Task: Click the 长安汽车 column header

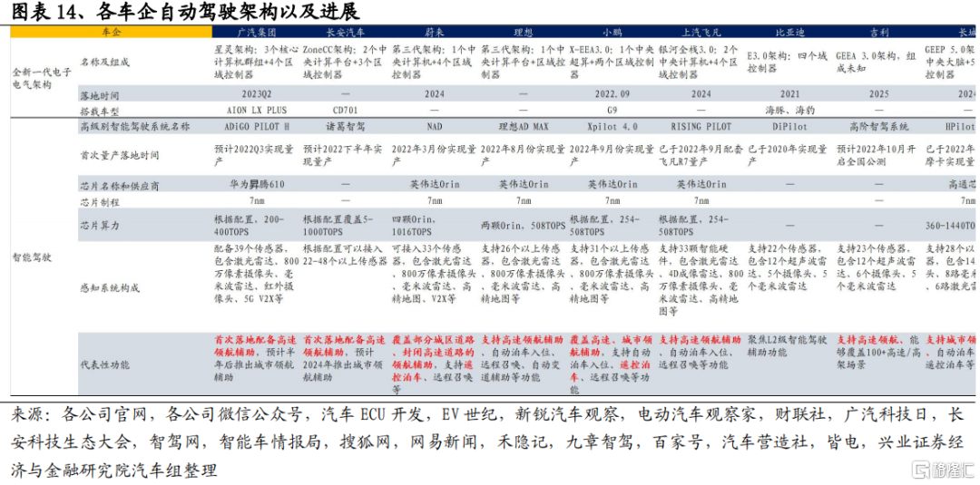Action: click(346, 31)
